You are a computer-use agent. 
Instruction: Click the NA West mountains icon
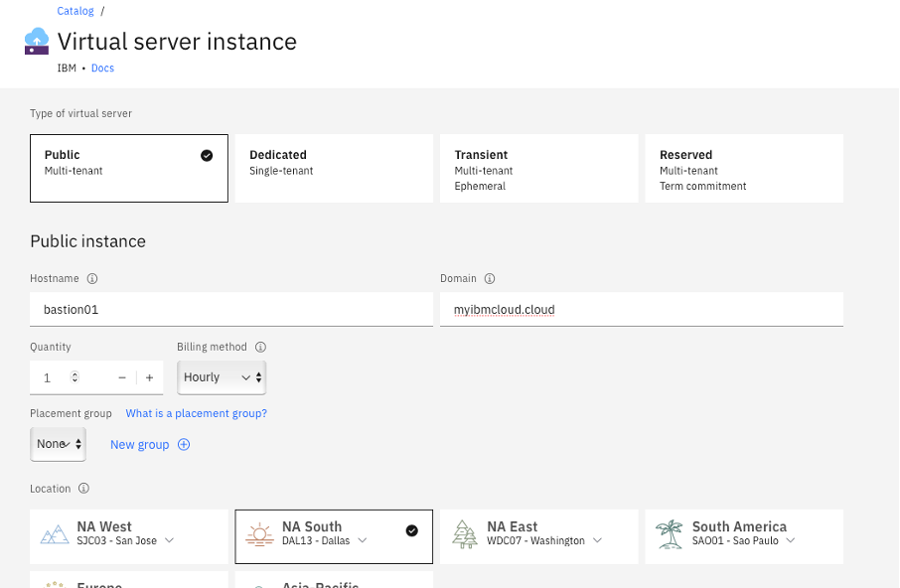click(55, 534)
